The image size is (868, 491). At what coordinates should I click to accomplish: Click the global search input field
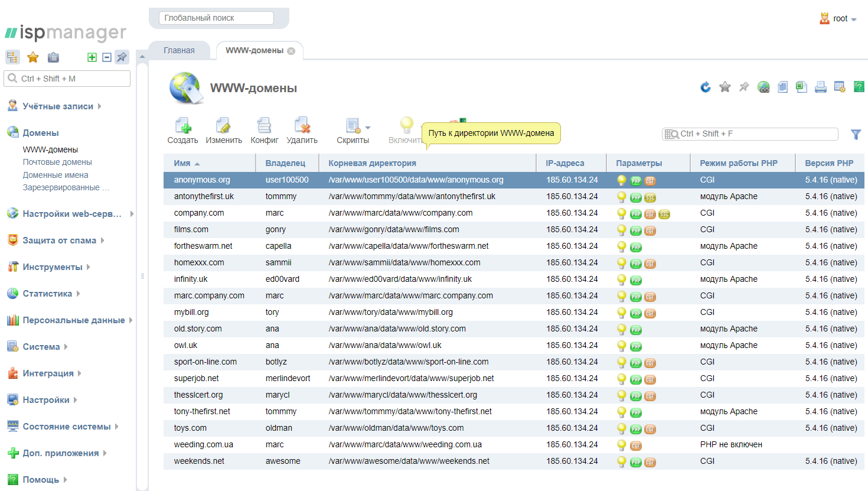tap(216, 17)
